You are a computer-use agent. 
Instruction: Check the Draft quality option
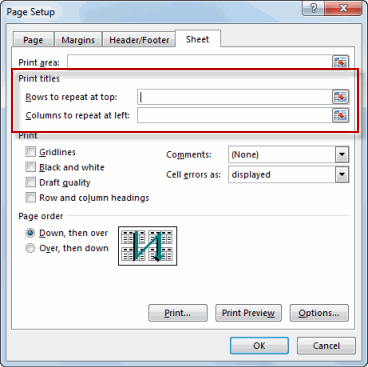[x=30, y=182]
